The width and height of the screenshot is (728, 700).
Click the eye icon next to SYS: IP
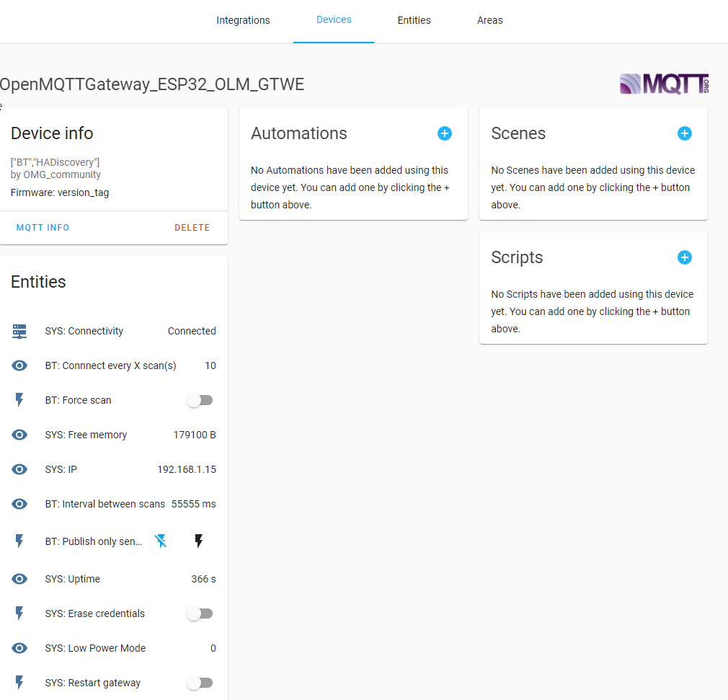19,469
